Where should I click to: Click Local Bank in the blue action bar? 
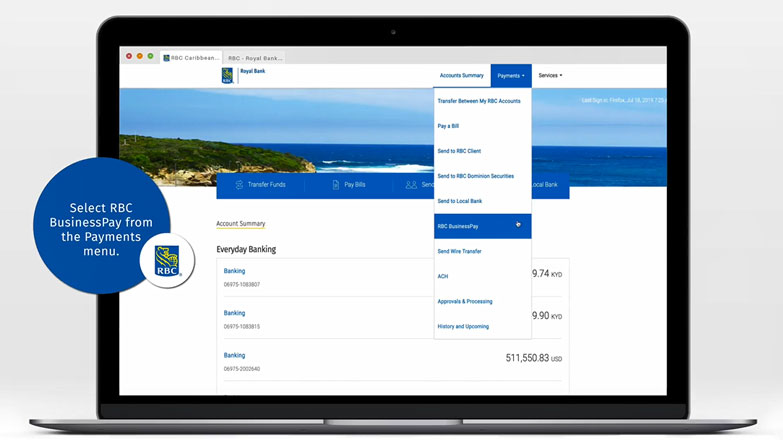point(544,185)
